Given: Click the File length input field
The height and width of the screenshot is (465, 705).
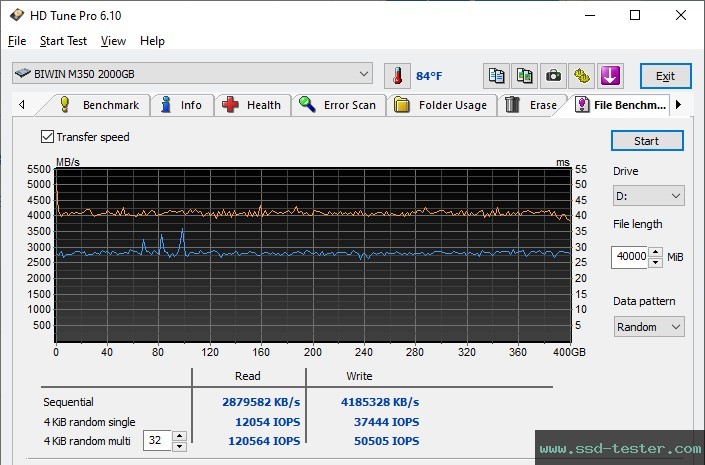Looking at the screenshot, I should click(630, 257).
